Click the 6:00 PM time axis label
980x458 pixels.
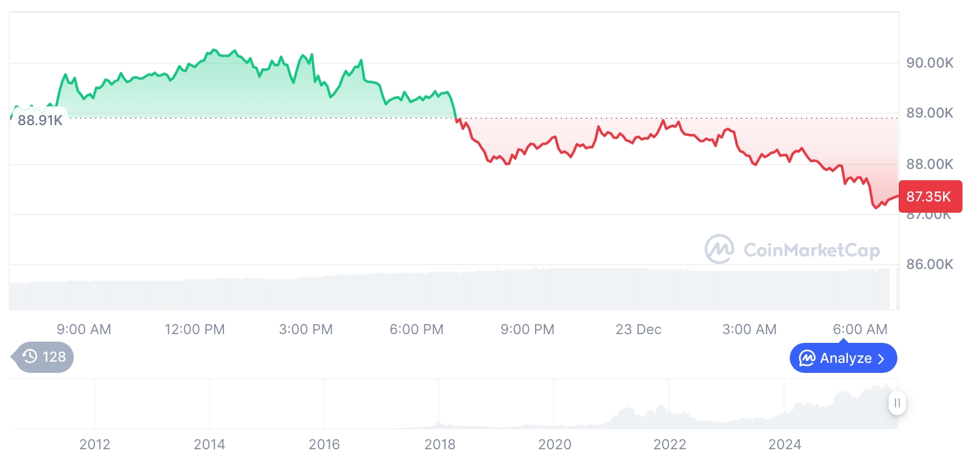point(416,329)
